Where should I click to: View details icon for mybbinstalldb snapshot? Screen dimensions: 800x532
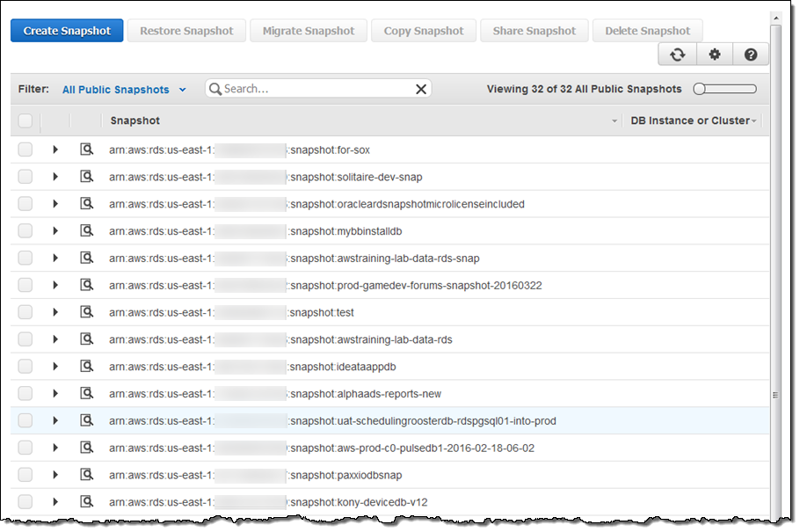(x=86, y=231)
